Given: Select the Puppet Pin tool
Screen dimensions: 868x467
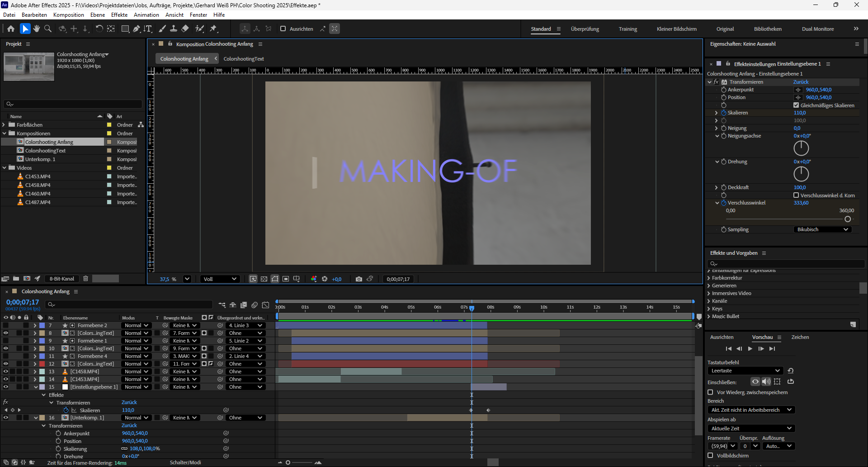Looking at the screenshot, I should click(x=213, y=29).
